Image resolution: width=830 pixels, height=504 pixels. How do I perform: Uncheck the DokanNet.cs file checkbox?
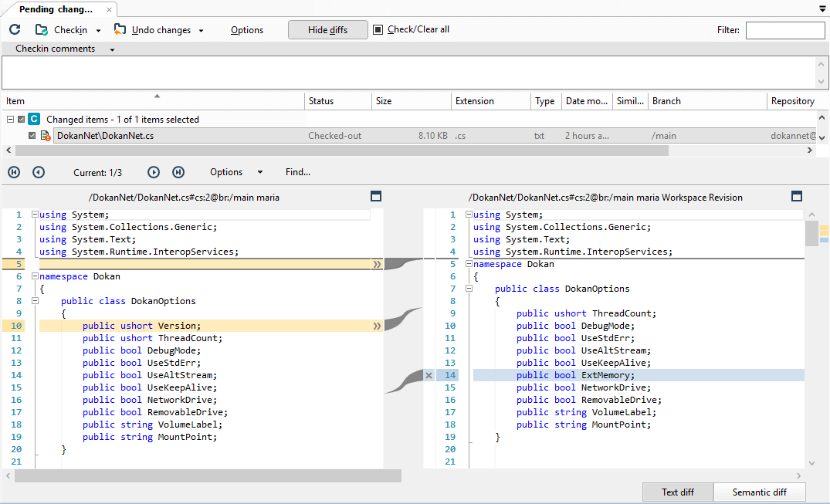click(x=32, y=136)
